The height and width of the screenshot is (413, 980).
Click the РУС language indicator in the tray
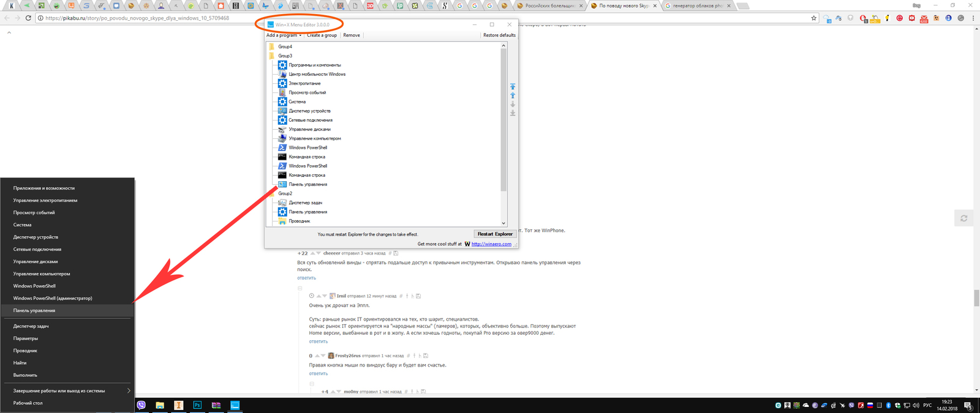coord(927,405)
